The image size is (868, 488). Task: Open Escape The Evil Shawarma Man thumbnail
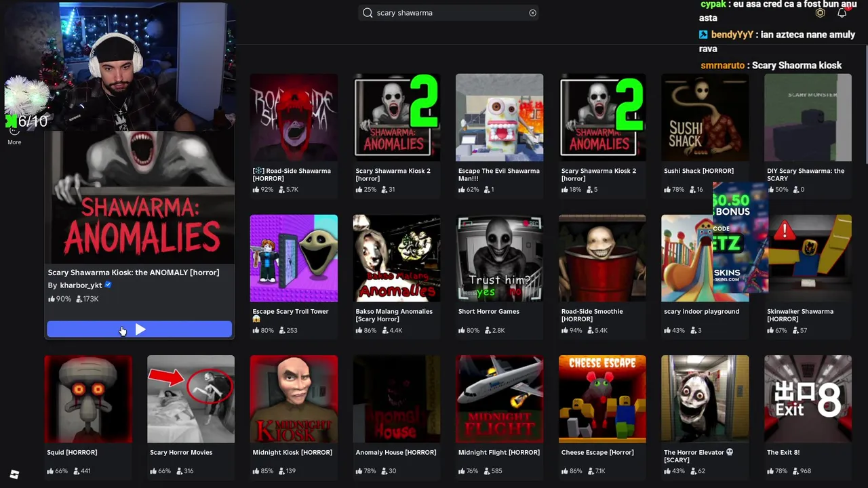[500, 117]
